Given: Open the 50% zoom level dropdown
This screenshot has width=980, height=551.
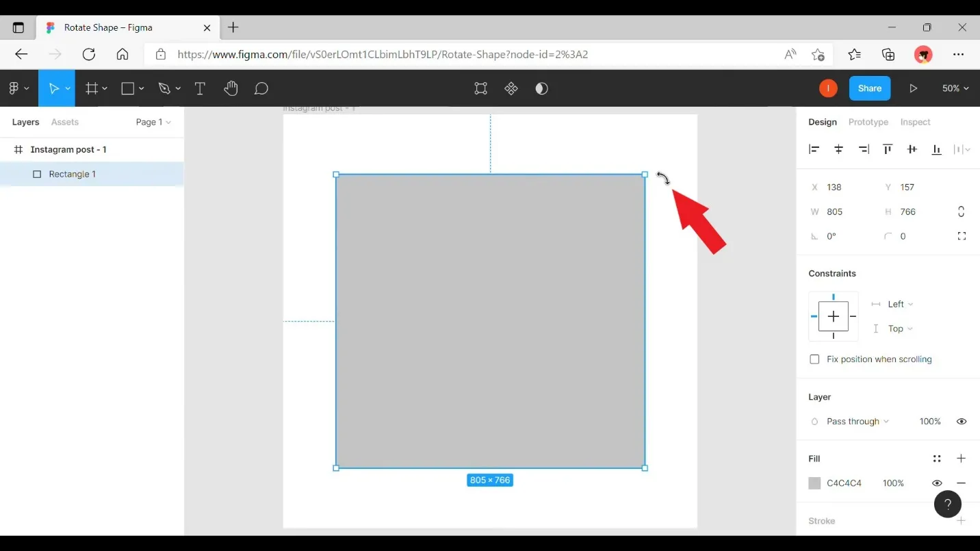Looking at the screenshot, I should click(955, 88).
